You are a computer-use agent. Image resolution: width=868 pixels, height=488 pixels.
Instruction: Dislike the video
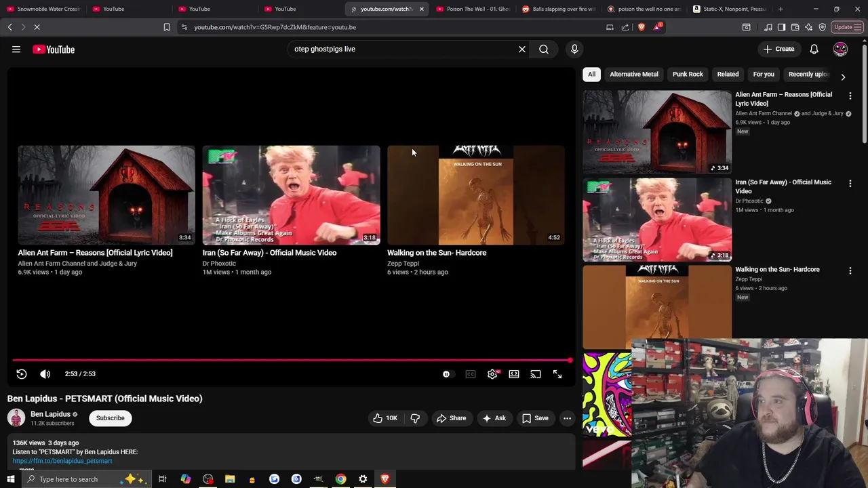415,418
